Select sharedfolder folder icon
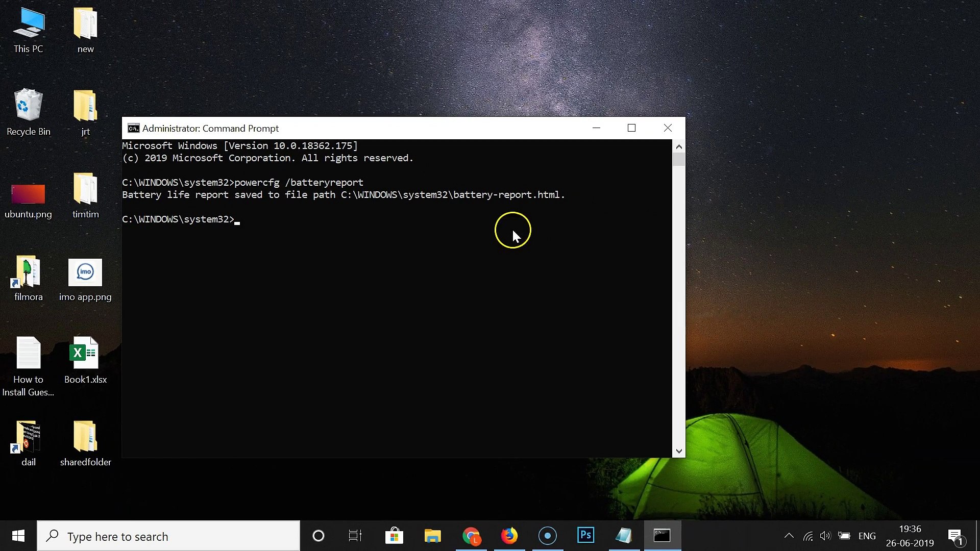The height and width of the screenshot is (551, 980). pos(85,444)
